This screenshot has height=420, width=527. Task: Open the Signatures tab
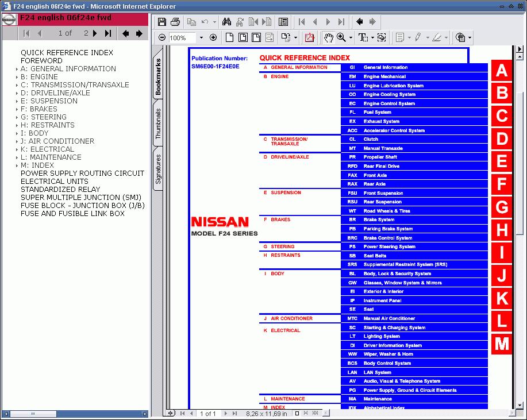[x=158, y=169]
